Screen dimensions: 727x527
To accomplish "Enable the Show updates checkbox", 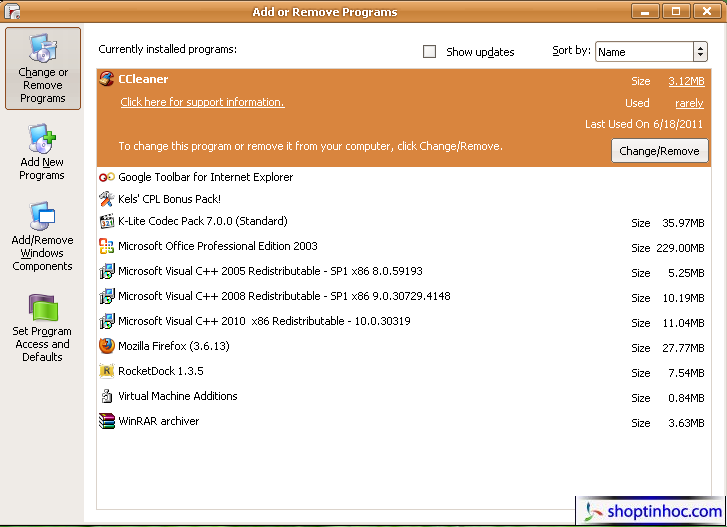I will pyautogui.click(x=429, y=51).
